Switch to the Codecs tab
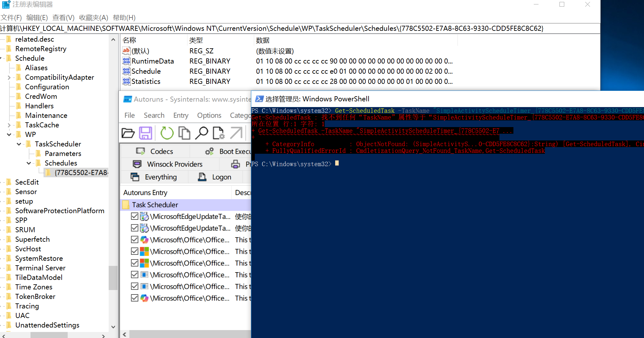Screen dimensions: 644x338 155,152
